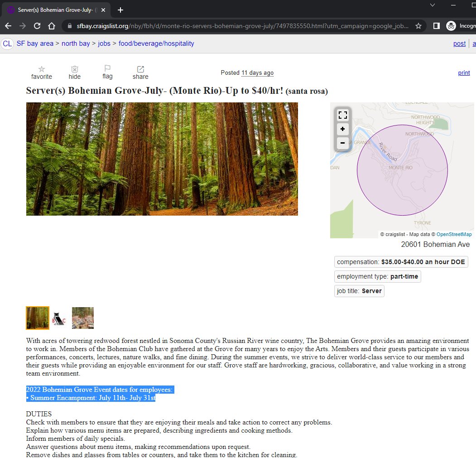Click the posting title heading
Viewport: 476px width, 458px height.
[x=177, y=91]
